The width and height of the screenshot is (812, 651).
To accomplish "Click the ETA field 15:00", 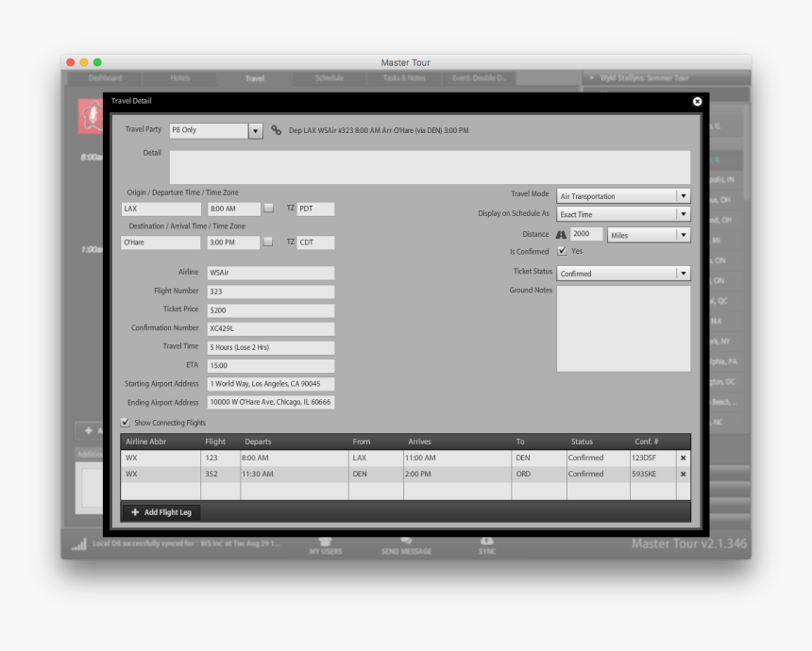I will [x=271, y=365].
